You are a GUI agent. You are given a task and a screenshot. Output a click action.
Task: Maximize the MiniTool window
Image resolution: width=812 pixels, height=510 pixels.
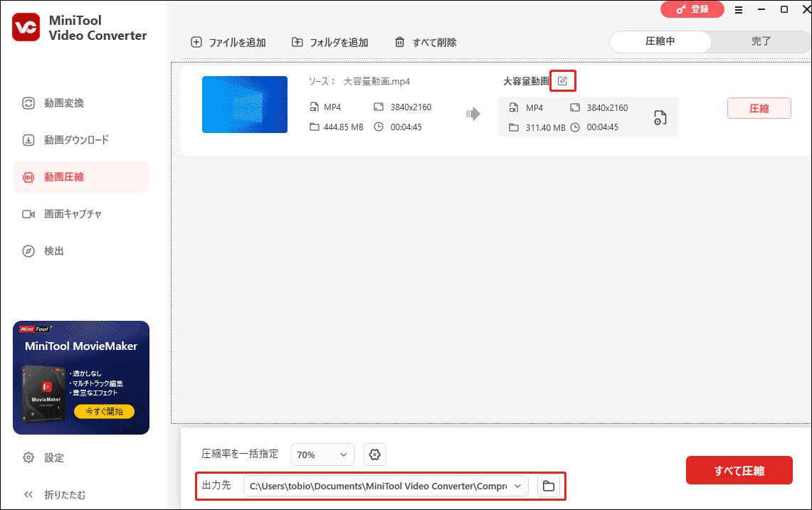784,9
